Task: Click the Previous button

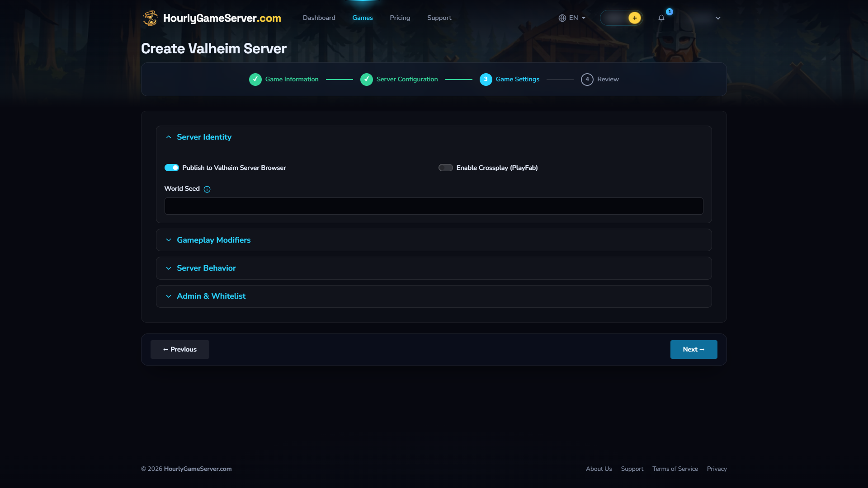Action: pos(180,349)
